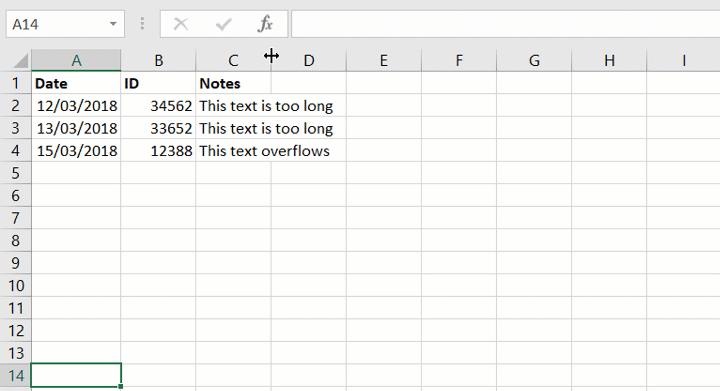
Task: Select row 8 header
Action: [x=16, y=240]
